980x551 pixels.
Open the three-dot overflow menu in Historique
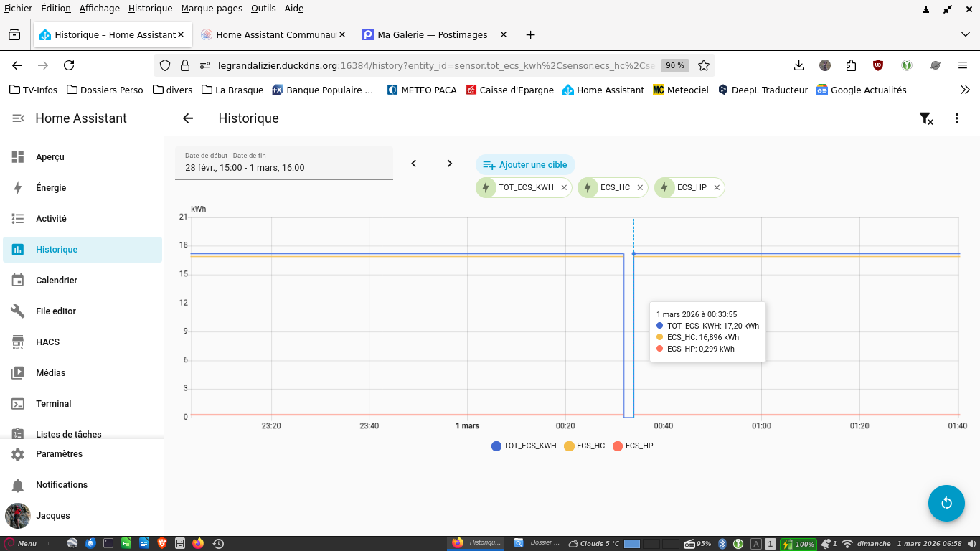click(x=956, y=118)
